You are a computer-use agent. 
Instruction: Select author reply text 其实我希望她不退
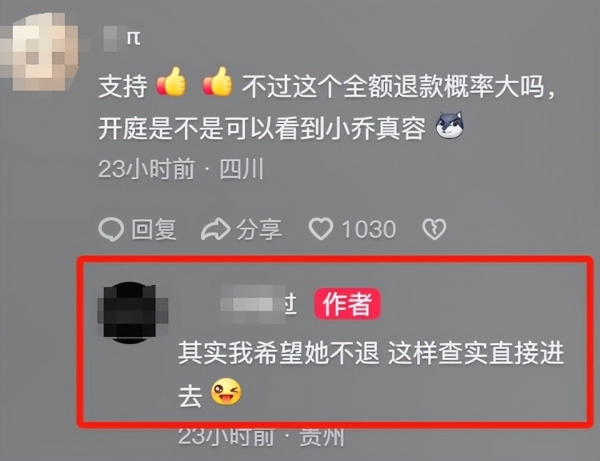pos(279,353)
